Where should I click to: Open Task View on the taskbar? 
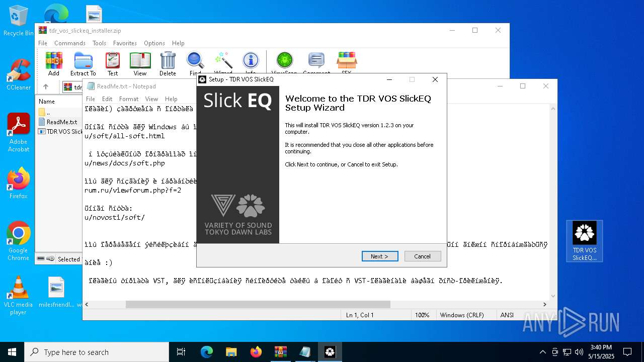(181, 352)
